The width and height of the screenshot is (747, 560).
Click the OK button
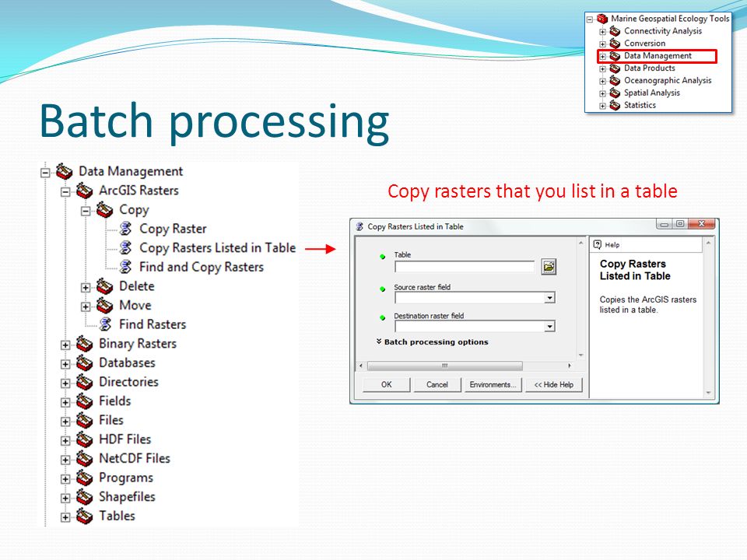coord(387,385)
